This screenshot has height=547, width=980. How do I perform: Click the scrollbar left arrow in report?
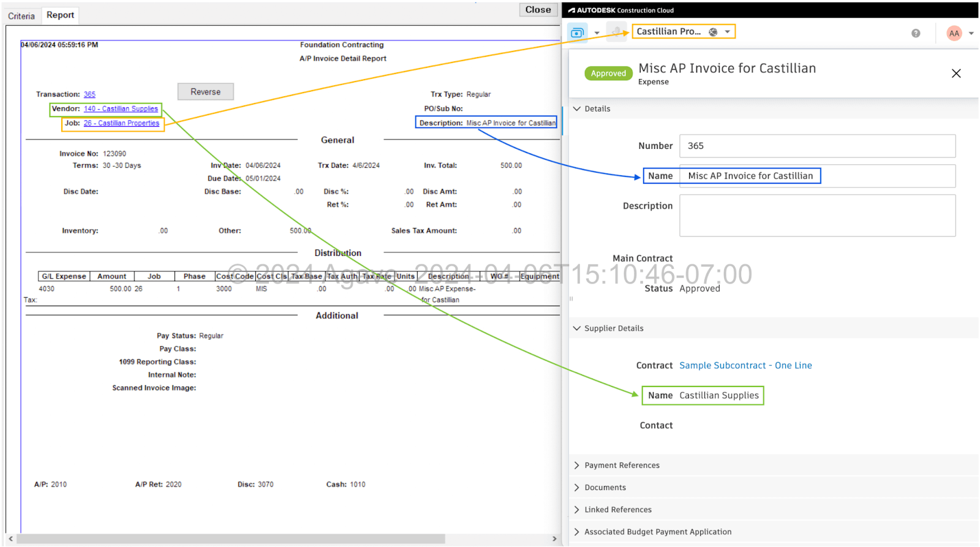10,539
